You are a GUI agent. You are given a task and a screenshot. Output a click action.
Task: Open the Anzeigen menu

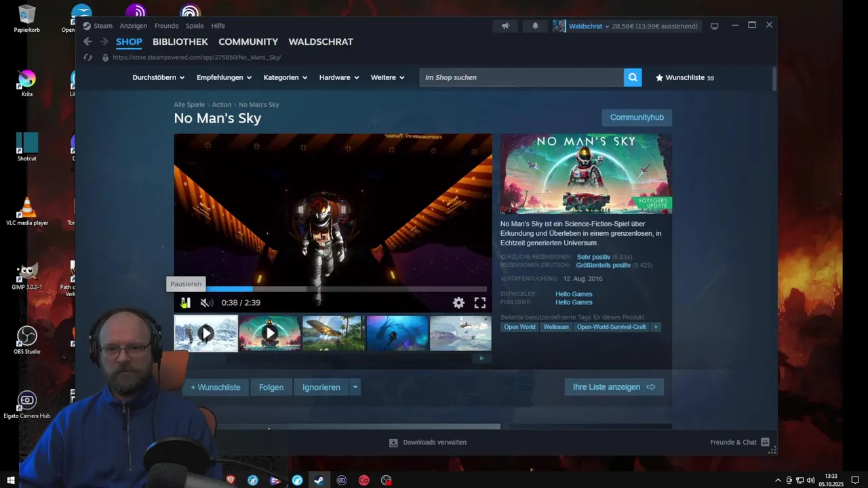[x=134, y=26]
